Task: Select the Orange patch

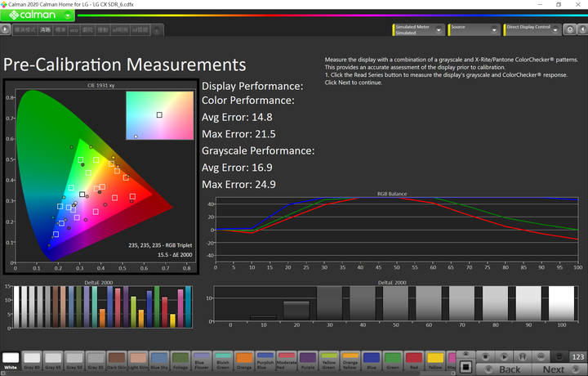Action: click(244, 360)
